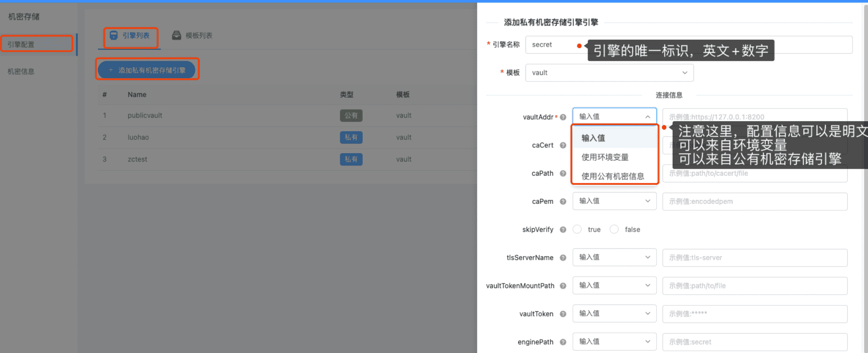Open 机密信息 in the sidebar
Screen dimensions: 868x353
(x=21, y=71)
